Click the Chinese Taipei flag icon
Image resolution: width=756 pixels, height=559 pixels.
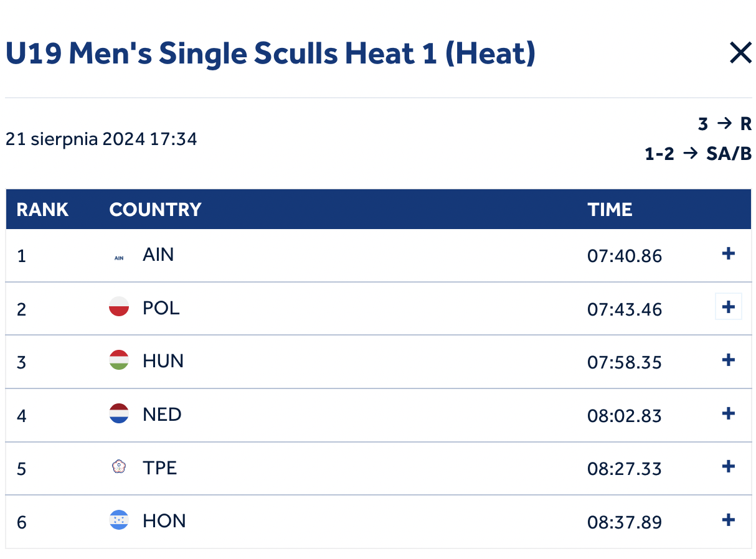click(x=119, y=467)
